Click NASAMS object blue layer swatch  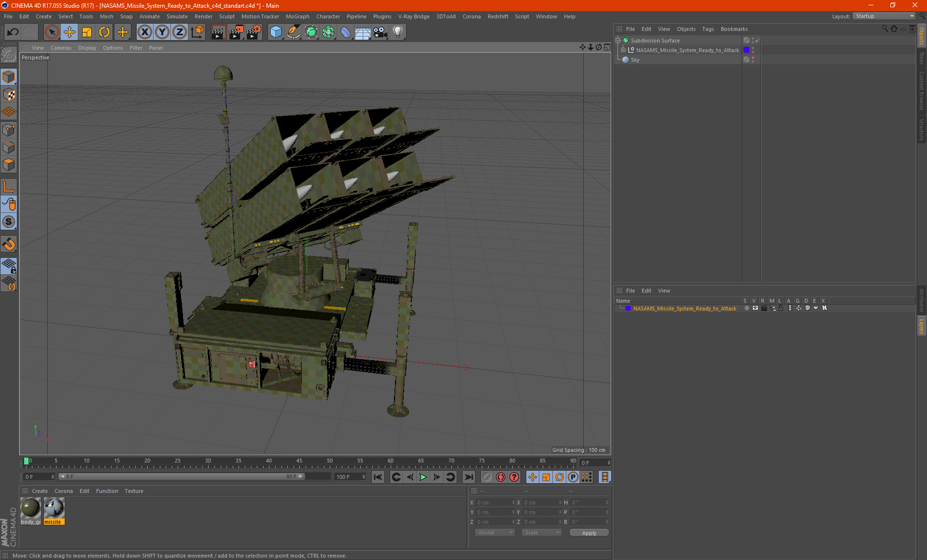(x=746, y=50)
